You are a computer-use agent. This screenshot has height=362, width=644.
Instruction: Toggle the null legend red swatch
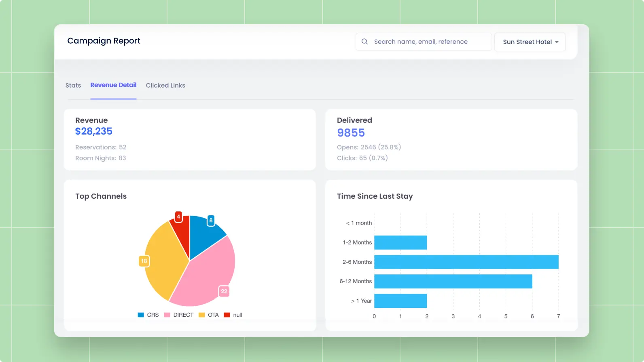227,315
